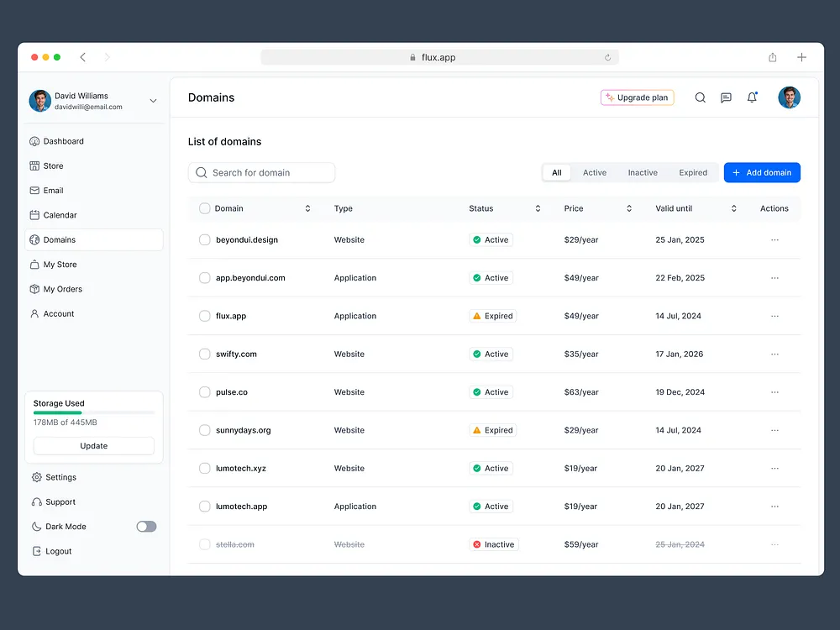Collapse the David Williams account menu
840x630 pixels.
pyautogui.click(x=153, y=100)
